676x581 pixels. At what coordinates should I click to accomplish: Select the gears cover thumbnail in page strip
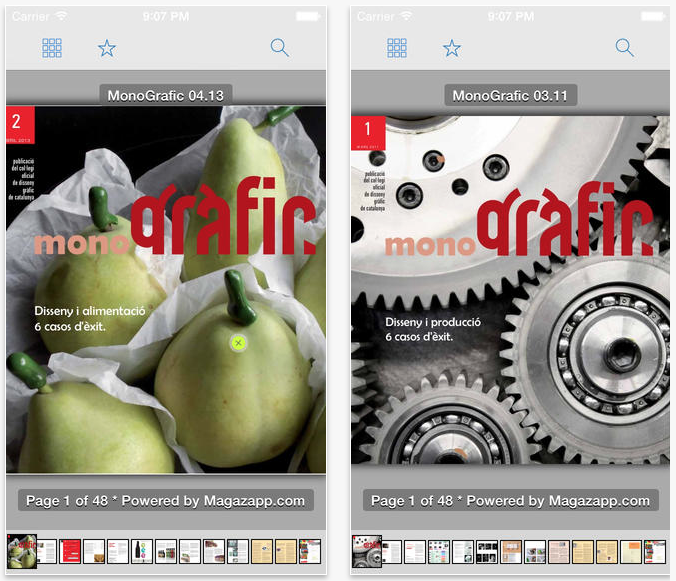367,551
